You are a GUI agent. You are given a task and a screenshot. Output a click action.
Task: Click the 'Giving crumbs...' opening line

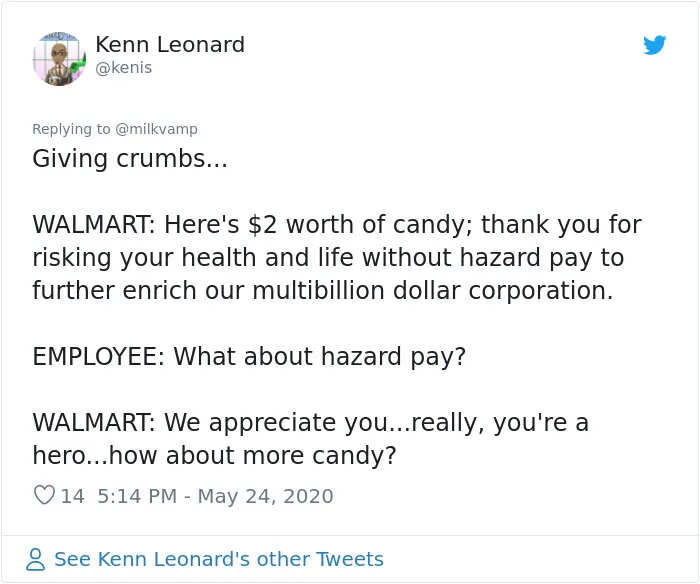(x=130, y=159)
